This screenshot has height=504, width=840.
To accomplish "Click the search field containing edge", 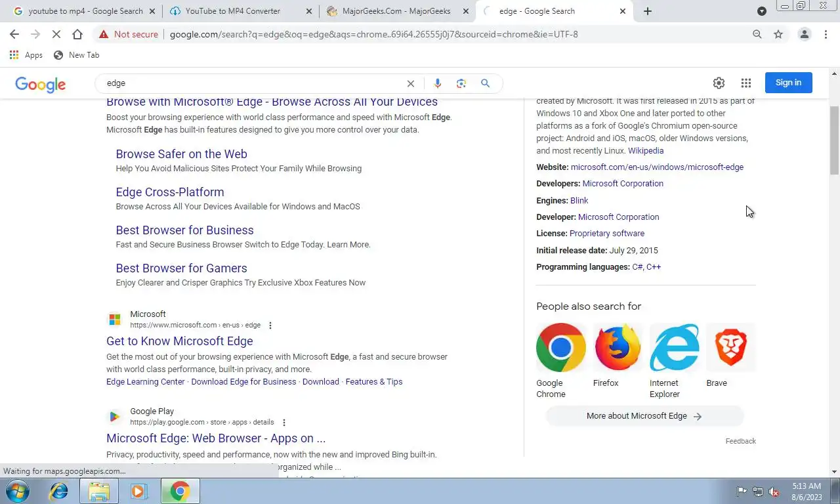I will tap(253, 83).
